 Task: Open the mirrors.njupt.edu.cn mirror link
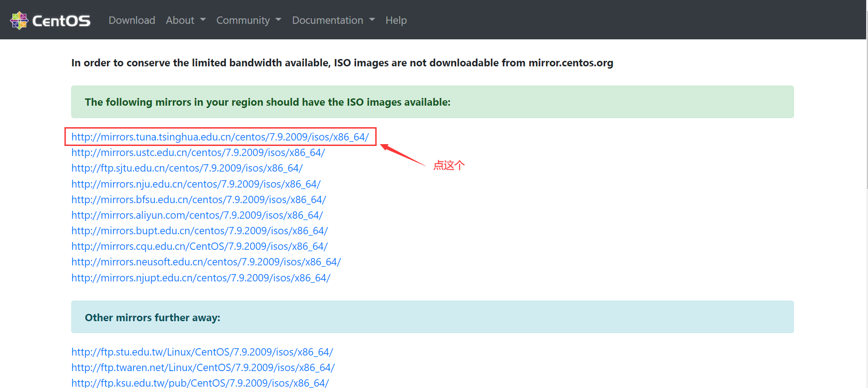tap(201, 278)
